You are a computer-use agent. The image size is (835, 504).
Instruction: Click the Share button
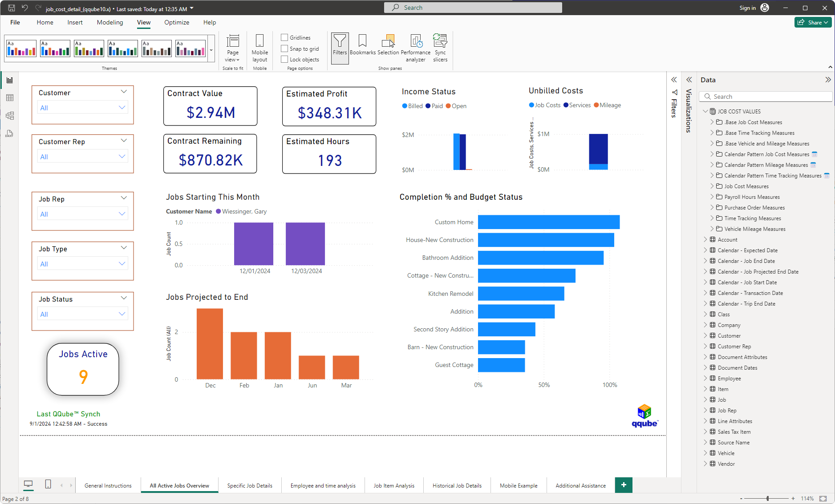tap(813, 22)
